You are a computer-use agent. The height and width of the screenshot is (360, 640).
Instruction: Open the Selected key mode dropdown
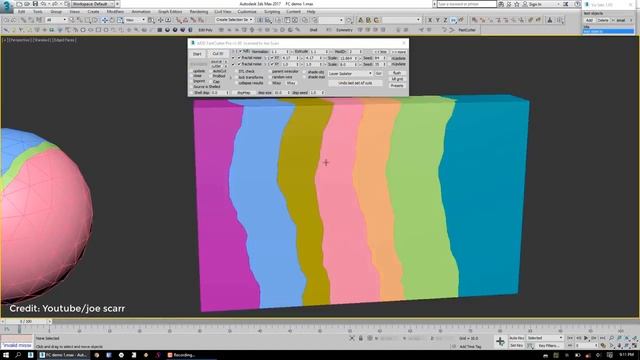click(545, 338)
